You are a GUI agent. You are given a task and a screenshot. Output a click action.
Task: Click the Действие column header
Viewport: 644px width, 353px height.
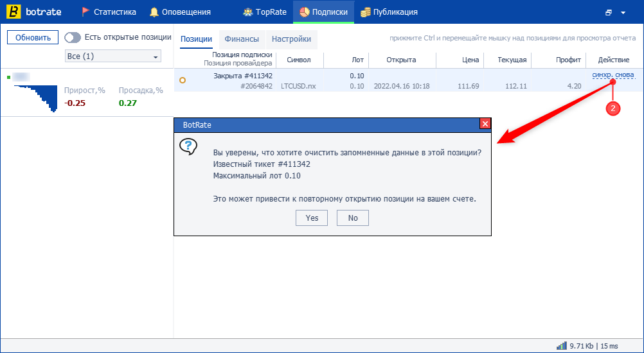point(614,60)
